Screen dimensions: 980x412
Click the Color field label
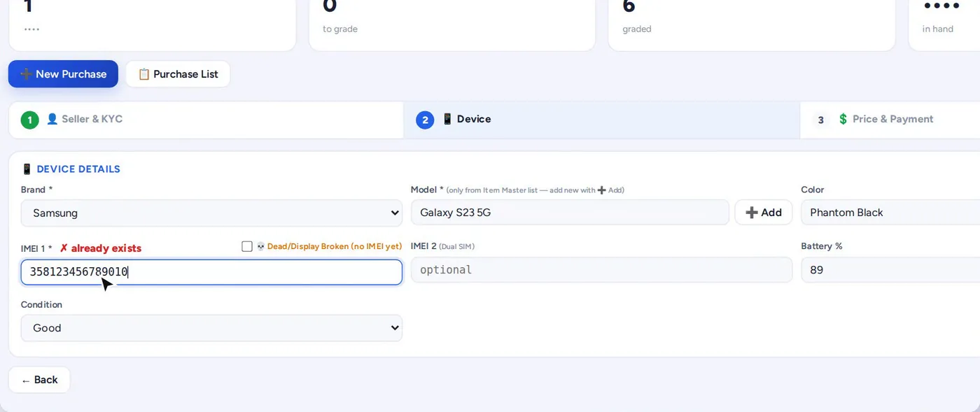click(x=813, y=190)
